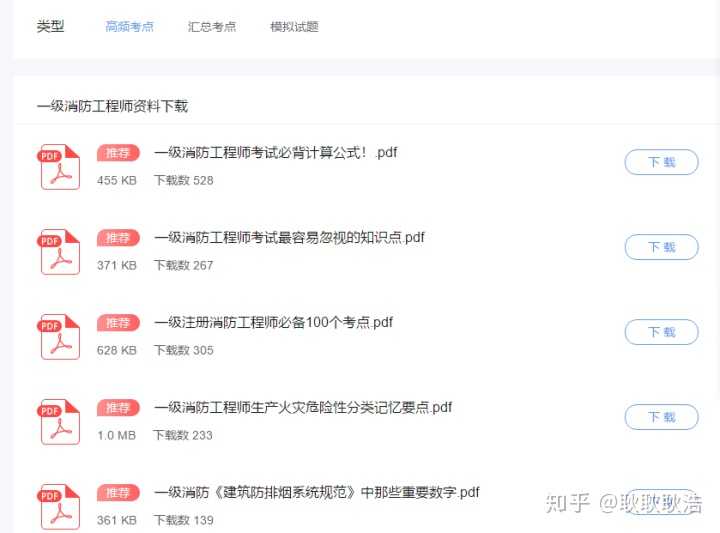This screenshot has width=720, height=533.
Task: Click 推荐 badge beside 最容易忽视的知识点 file
Action: pos(118,238)
